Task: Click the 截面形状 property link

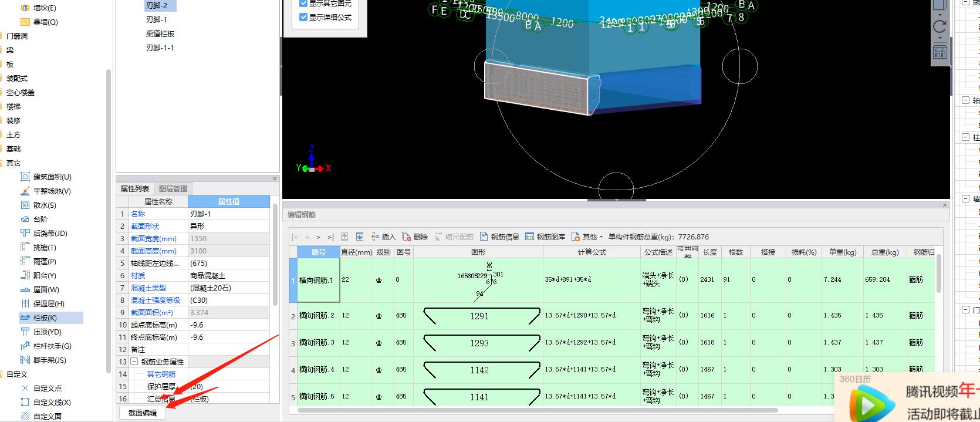Action: 145,226
